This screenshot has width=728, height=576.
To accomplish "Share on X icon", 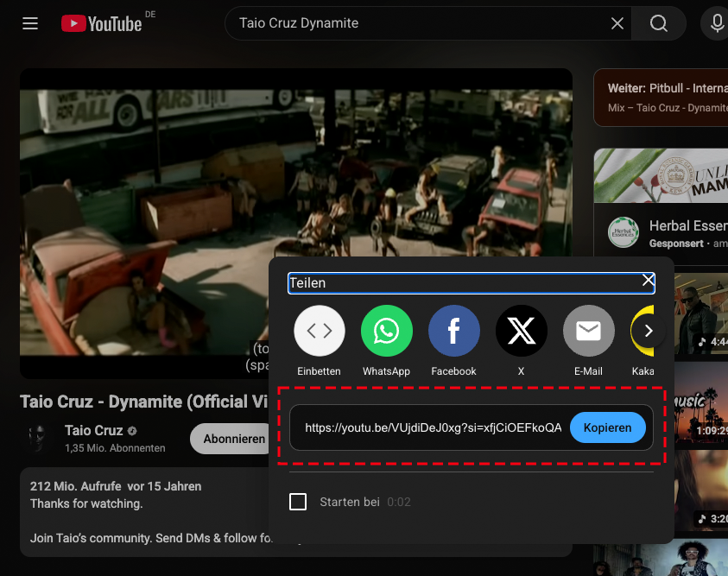I will pos(521,331).
